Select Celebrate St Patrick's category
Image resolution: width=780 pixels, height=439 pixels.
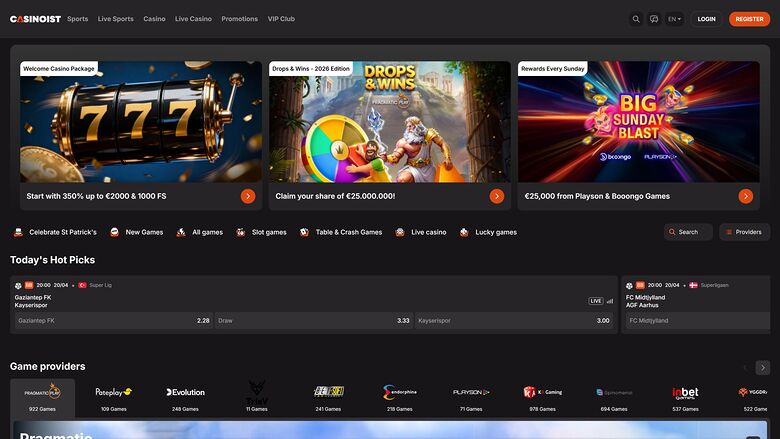pos(55,232)
